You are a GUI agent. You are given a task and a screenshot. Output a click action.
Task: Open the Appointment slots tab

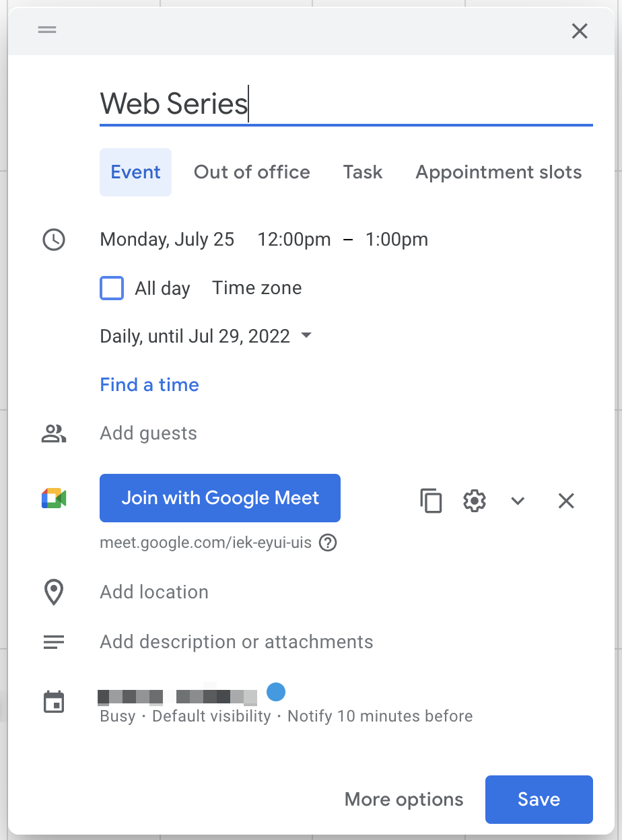(x=499, y=172)
